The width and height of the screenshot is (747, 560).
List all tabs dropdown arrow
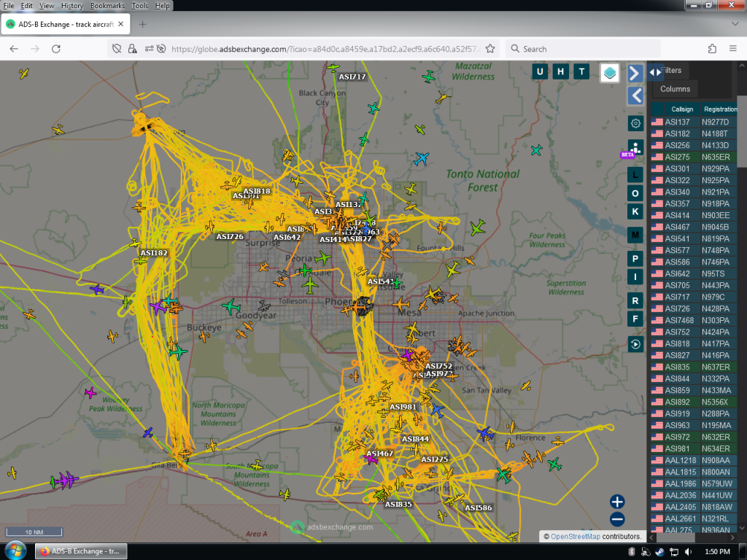click(735, 24)
